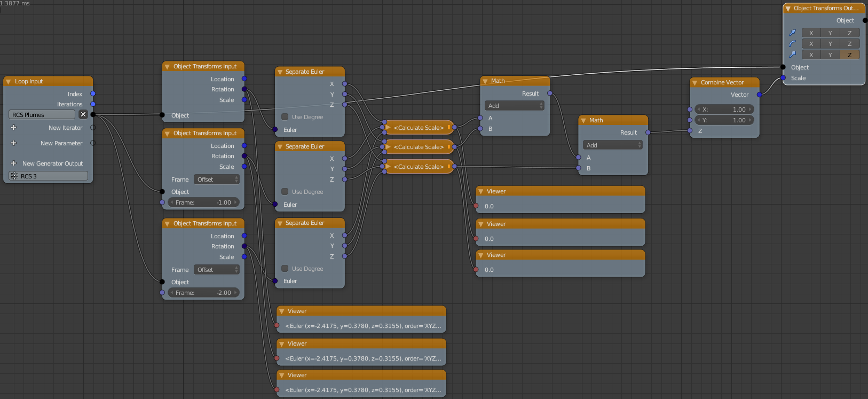The image size is (868, 399).
Task: Toggle scale X in Object Transforms Output
Action: pyautogui.click(x=811, y=54)
